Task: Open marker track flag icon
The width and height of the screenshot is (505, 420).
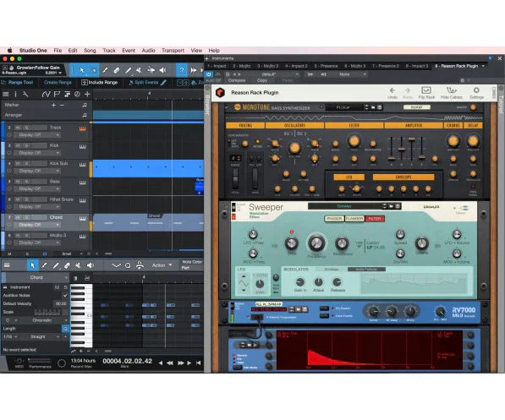Action: coord(57,95)
